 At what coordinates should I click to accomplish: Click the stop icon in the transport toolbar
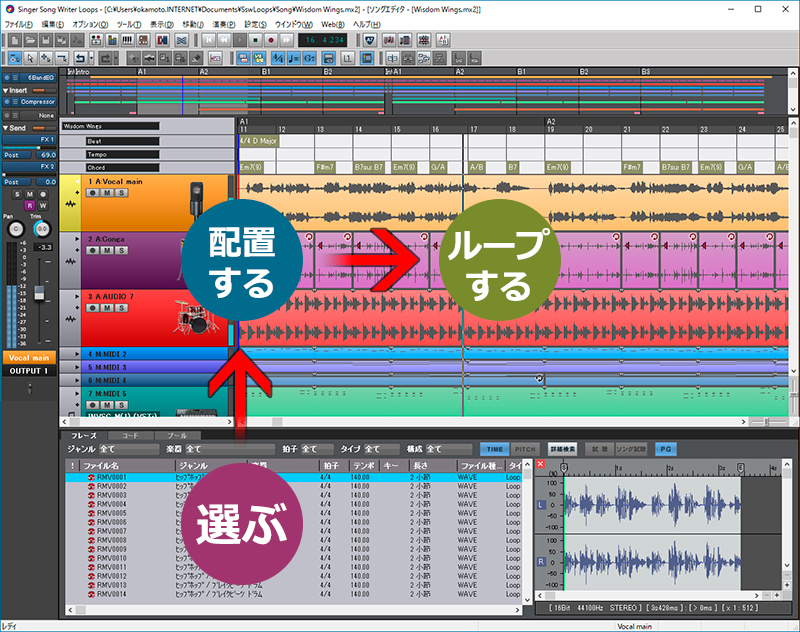coord(257,41)
